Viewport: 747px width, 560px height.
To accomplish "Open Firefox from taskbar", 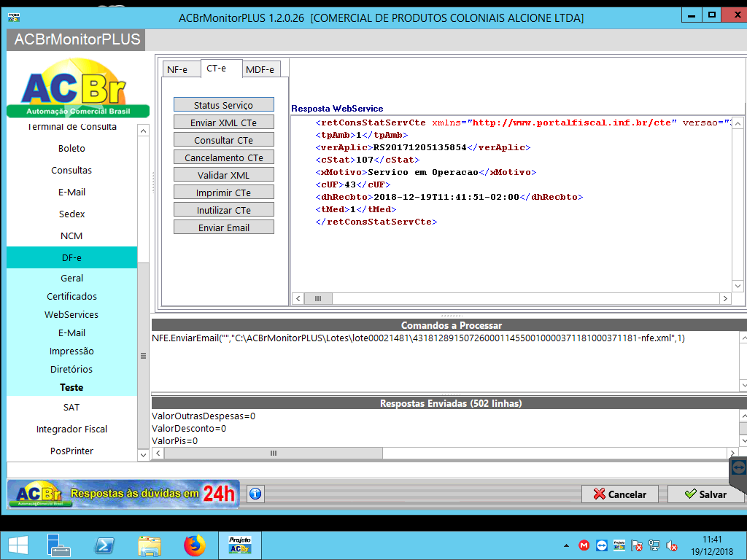I will [x=194, y=545].
